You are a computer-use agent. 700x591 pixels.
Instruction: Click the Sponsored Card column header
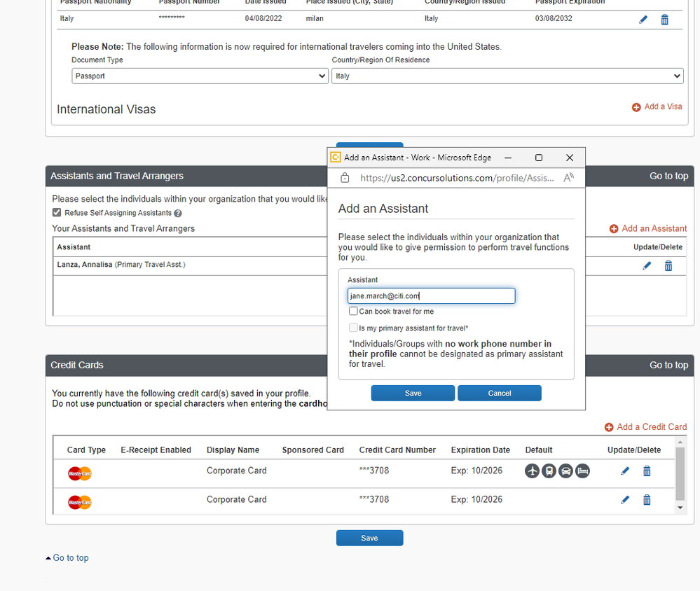point(313,450)
